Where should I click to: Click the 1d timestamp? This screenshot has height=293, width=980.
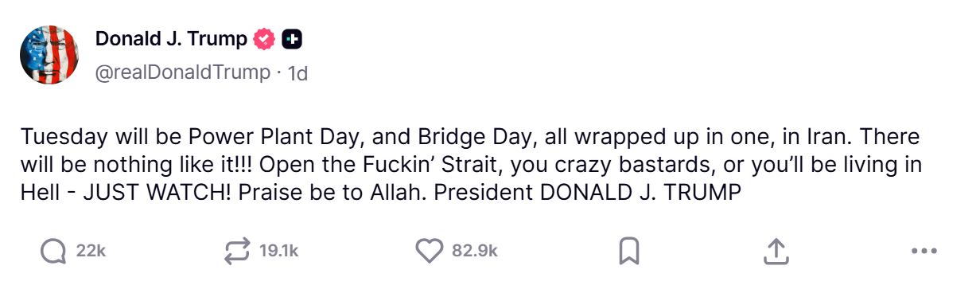pos(297,73)
